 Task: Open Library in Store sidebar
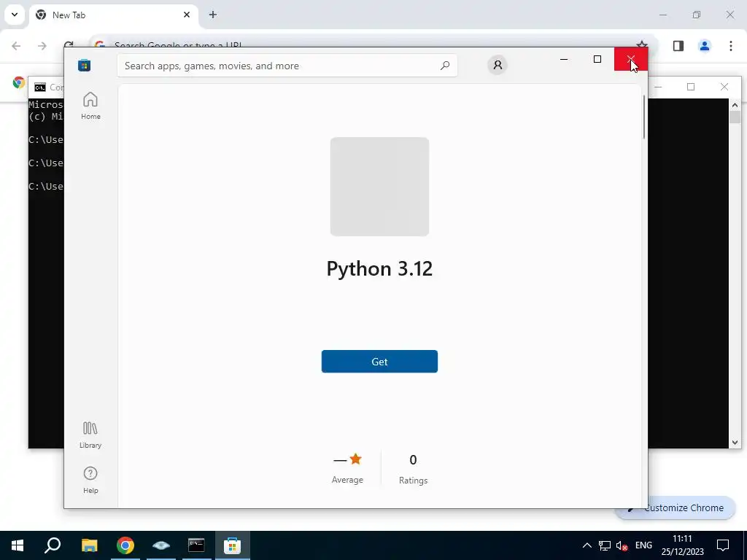pos(90,435)
